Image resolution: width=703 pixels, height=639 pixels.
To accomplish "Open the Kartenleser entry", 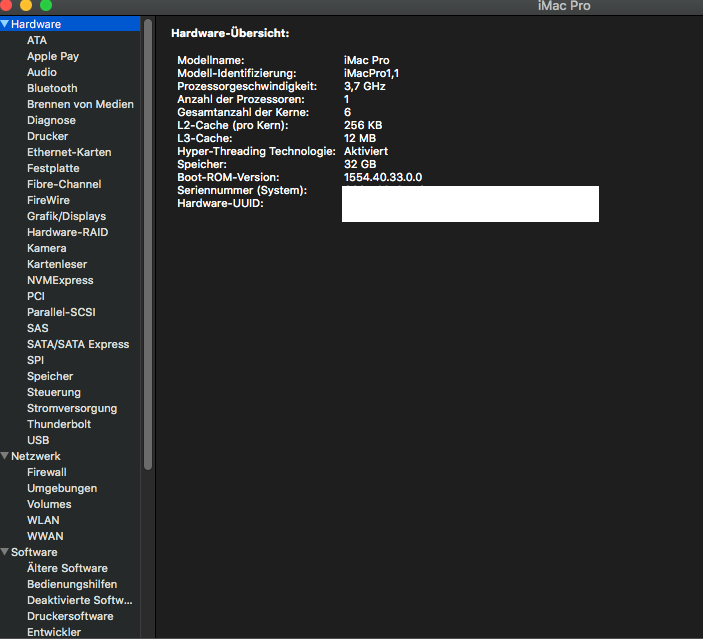I will click(x=57, y=264).
